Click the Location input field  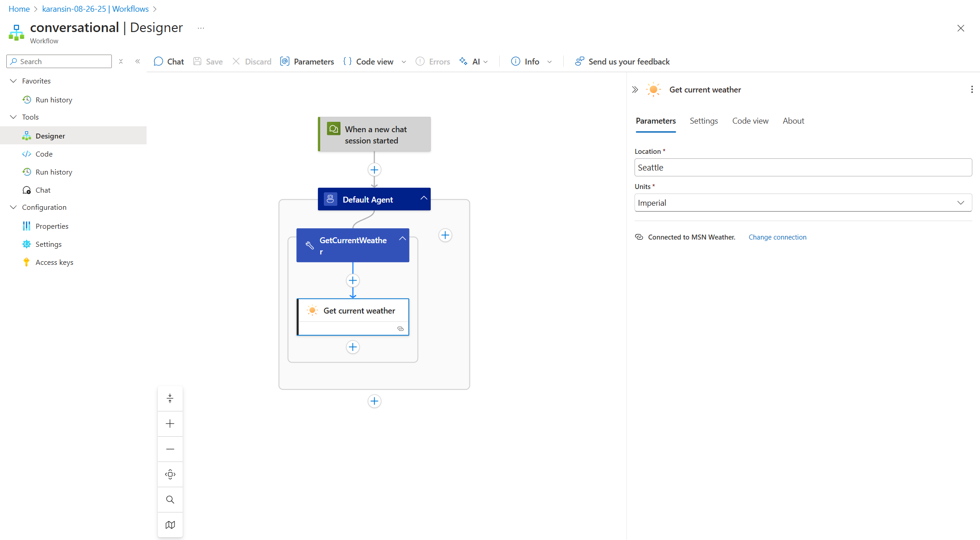(803, 167)
